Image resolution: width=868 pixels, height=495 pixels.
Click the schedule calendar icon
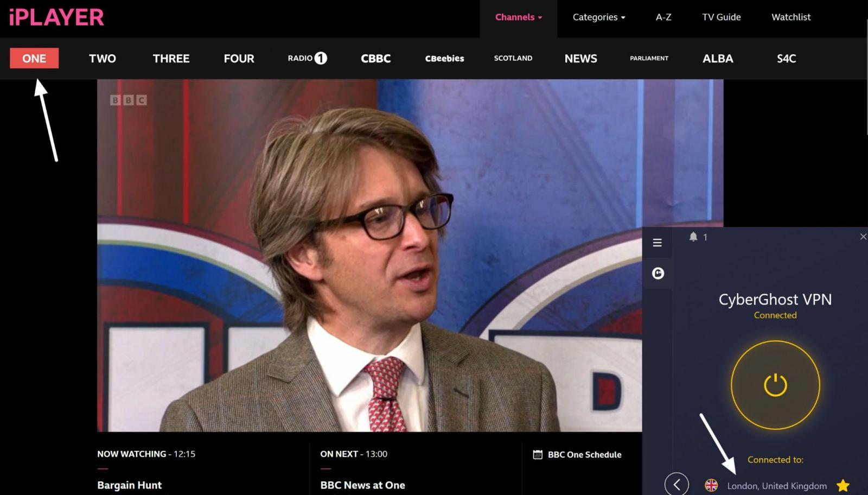538,455
